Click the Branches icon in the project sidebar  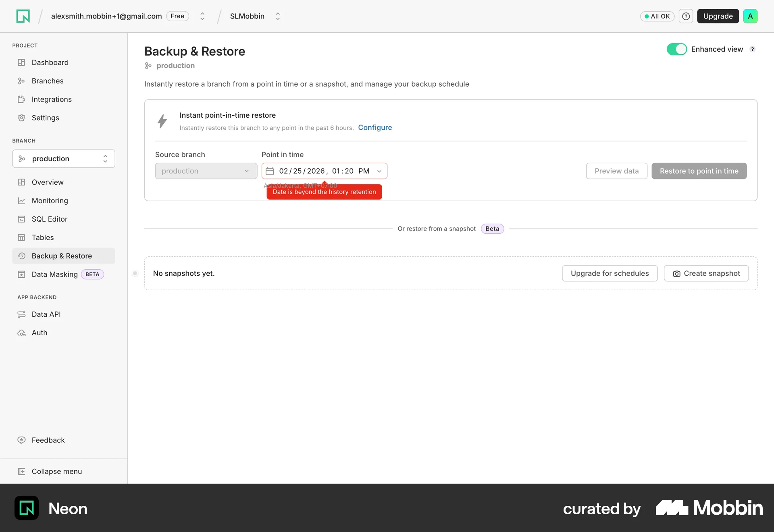[21, 81]
